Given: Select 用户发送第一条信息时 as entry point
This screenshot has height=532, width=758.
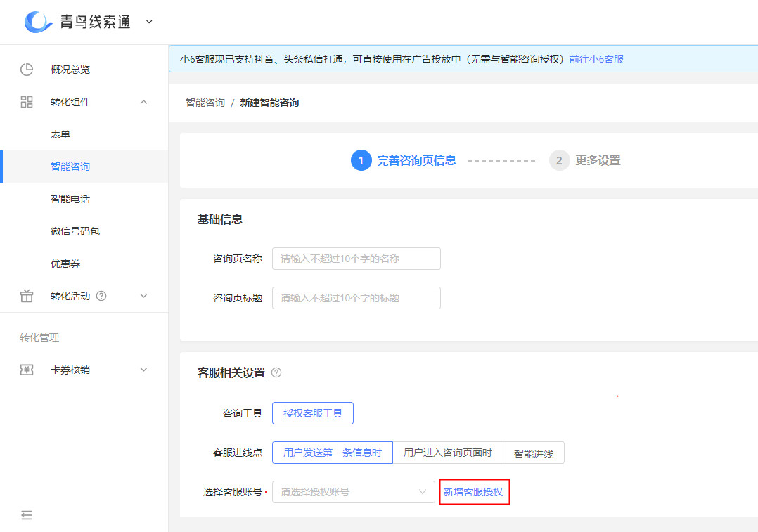Looking at the screenshot, I should point(332,453).
